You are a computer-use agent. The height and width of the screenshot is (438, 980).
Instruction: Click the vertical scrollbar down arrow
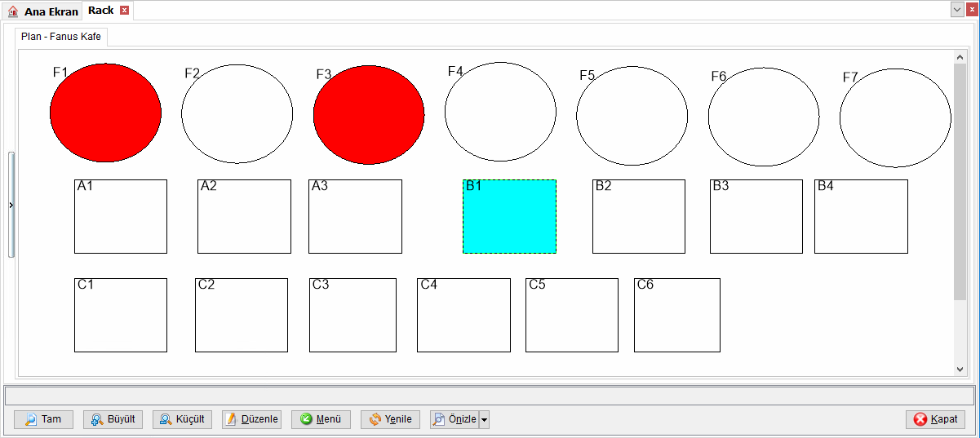point(960,369)
